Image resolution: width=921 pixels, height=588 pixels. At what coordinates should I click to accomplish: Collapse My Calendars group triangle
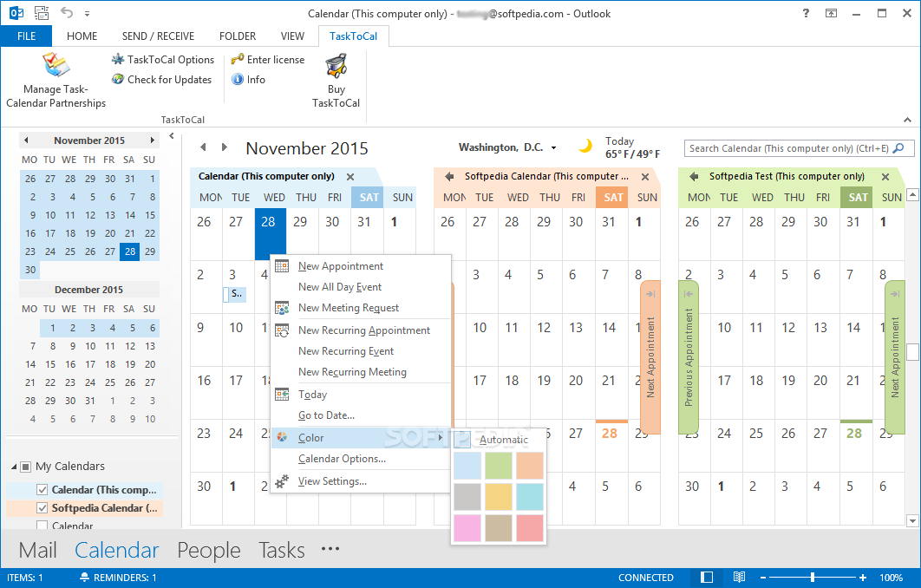pos(14,467)
